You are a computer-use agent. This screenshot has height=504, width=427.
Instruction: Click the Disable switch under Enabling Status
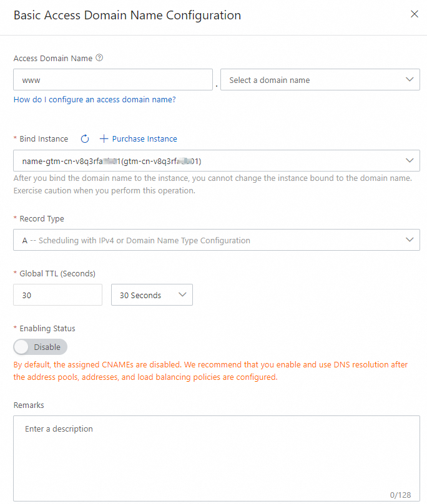point(40,347)
